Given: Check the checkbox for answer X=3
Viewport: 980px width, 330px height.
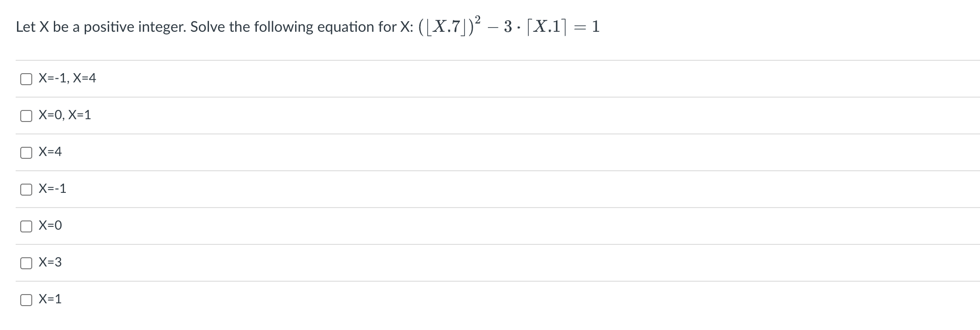Looking at the screenshot, I should (26, 262).
